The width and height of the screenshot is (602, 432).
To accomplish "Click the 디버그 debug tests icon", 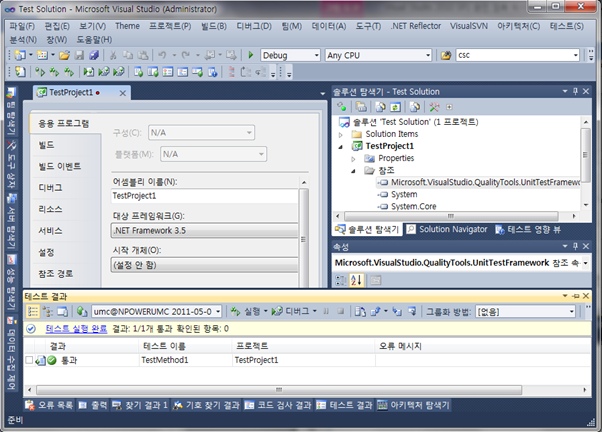I will tap(277, 311).
